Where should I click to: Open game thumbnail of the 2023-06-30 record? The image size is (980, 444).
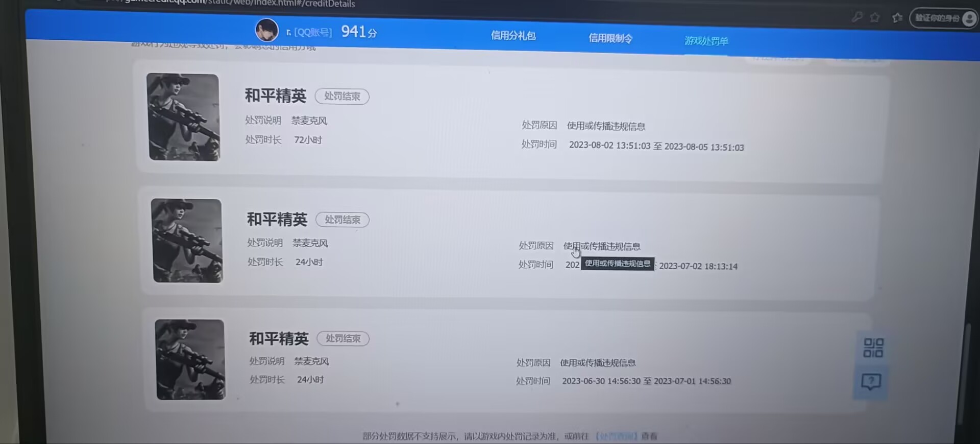[x=190, y=359]
